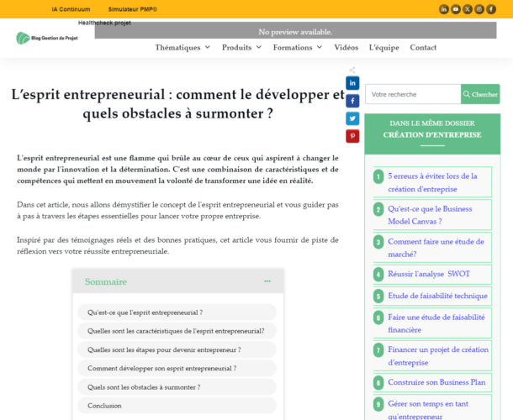The width and height of the screenshot is (513, 420).
Task: Expand the Produits dropdown menu
Action: (x=241, y=47)
